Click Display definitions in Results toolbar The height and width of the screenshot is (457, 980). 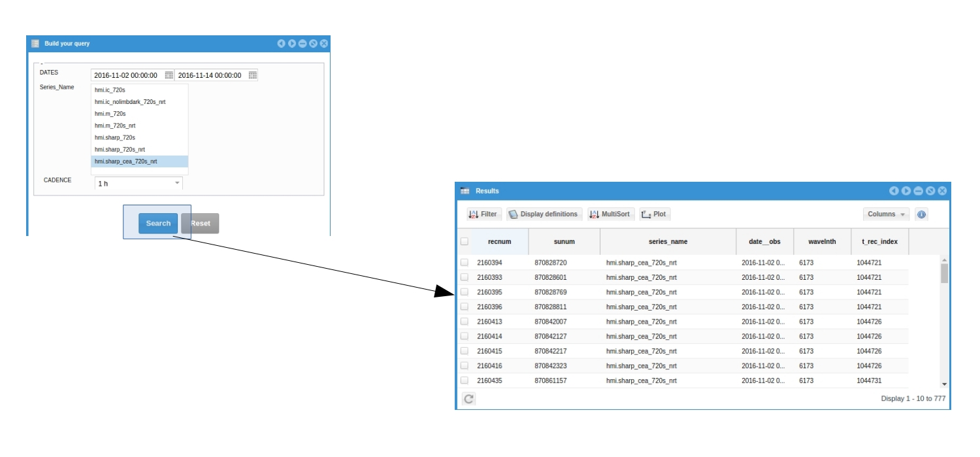coord(544,214)
